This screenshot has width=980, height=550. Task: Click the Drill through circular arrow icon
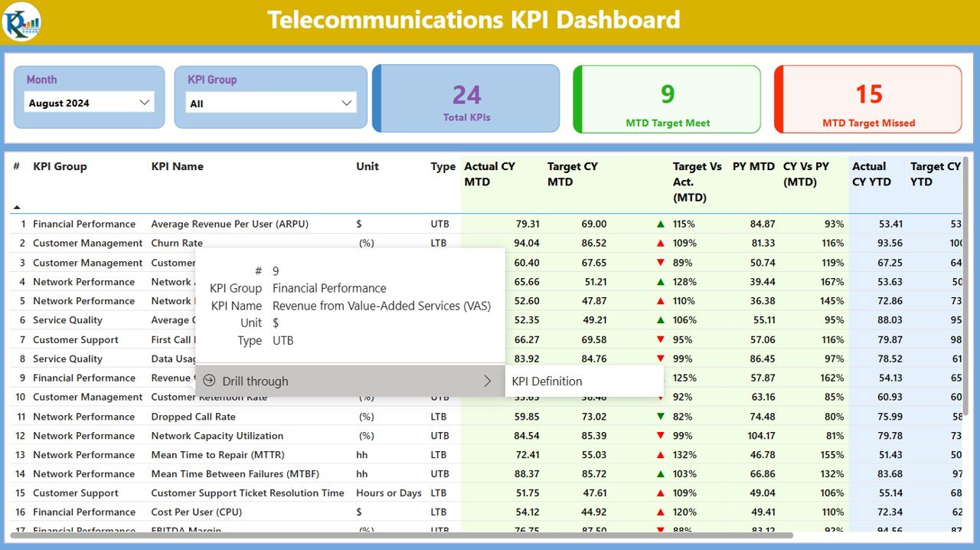(x=209, y=381)
